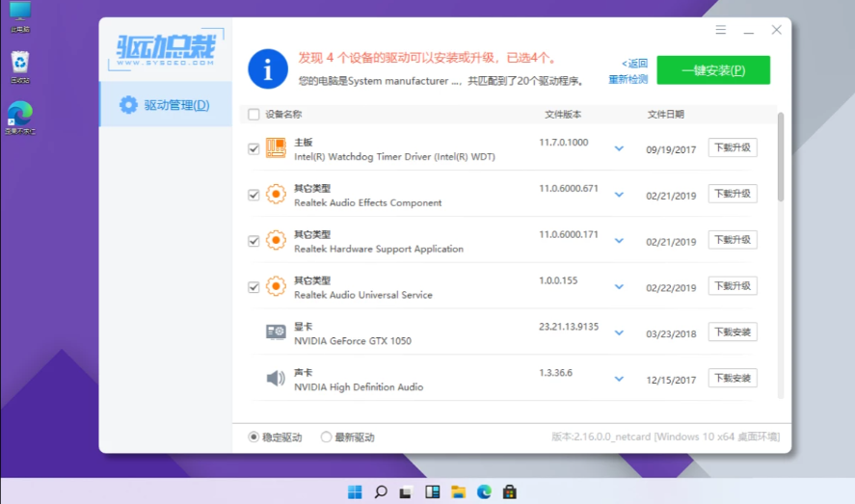This screenshot has width=855, height=504.
Task: Uncheck Realtek Audio Universal Service checkbox
Action: [254, 287]
